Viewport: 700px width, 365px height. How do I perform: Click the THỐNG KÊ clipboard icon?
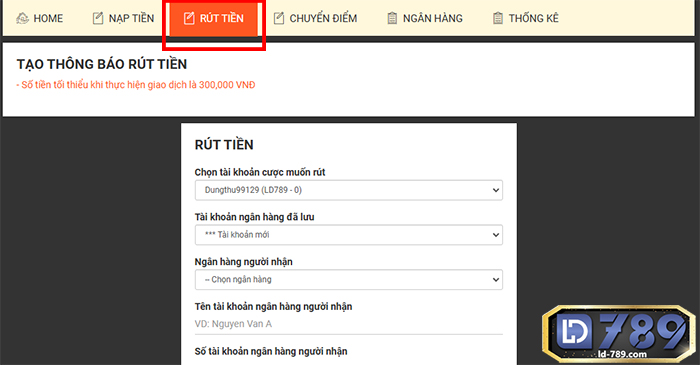[x=498, y=18]
